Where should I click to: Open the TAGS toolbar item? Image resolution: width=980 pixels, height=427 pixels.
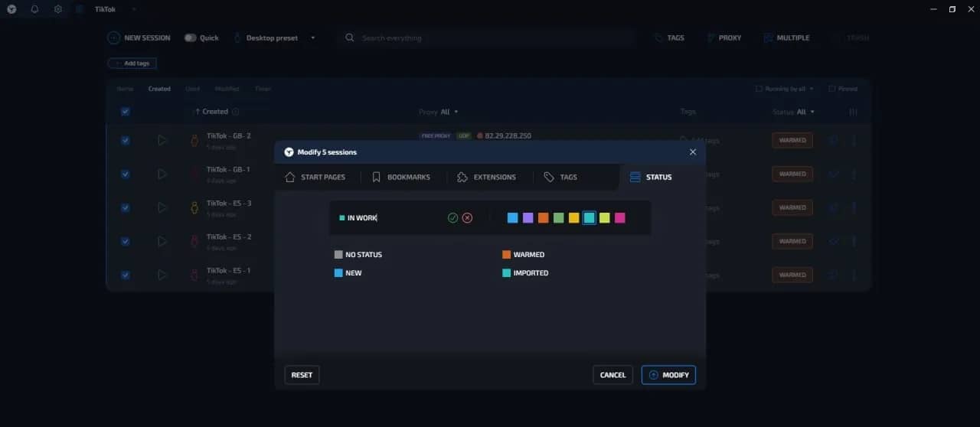[669, 37]
